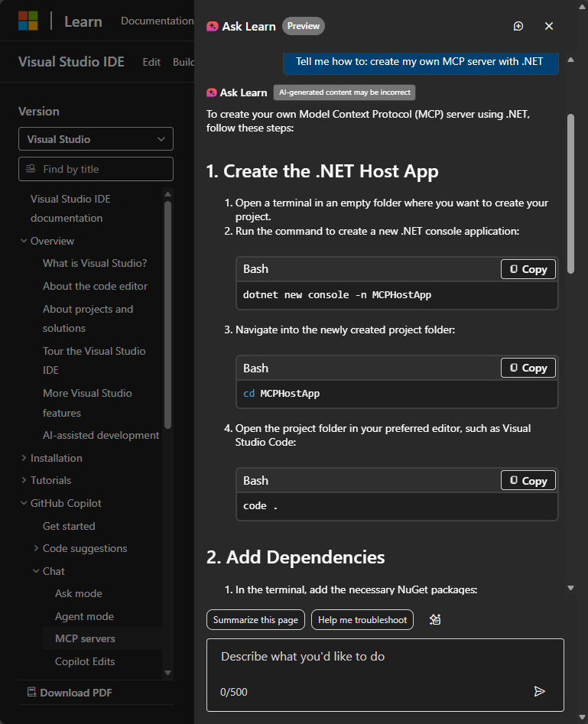
Task: Copy the 'code .' command
Action: coord(528,480)
